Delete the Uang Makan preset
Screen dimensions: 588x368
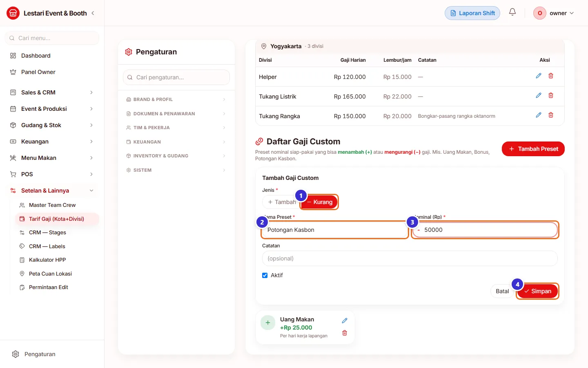click(x=345, y=333)
